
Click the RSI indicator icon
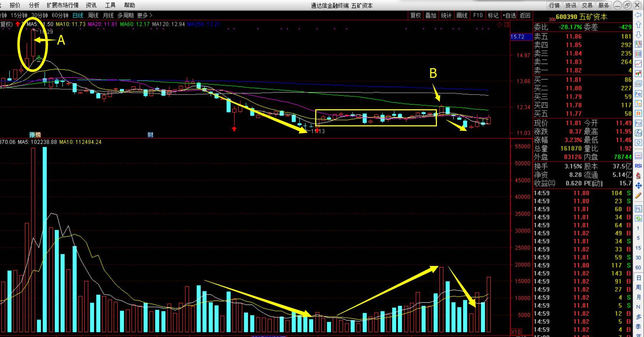tap(638, 166)
